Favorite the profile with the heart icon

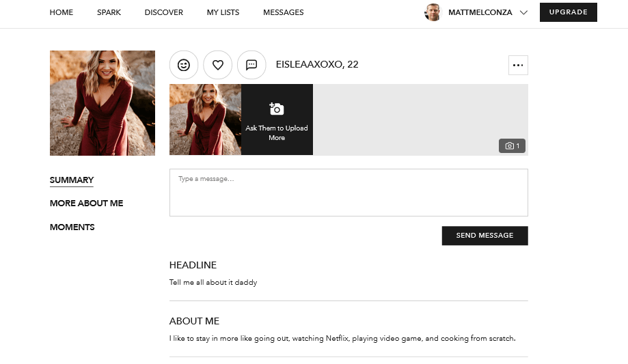click(x=218, y=65)
